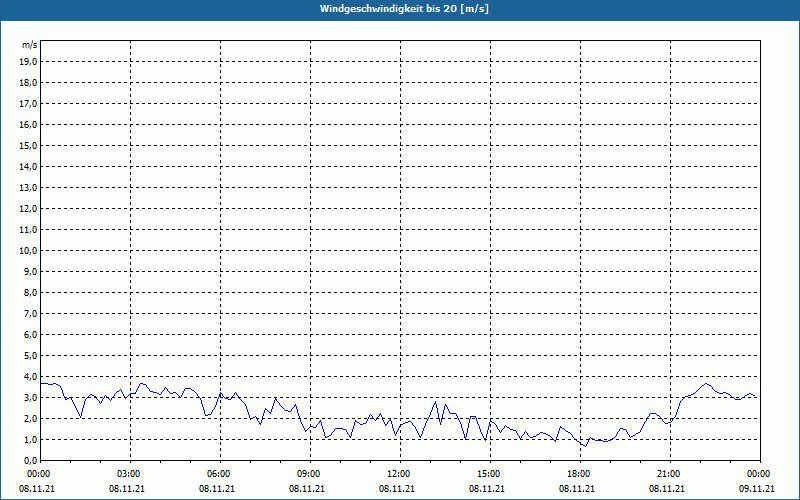Click the '1,0' wind speed label
The width and height of the screenshot is (800, 500).
(x=31, y=439)
